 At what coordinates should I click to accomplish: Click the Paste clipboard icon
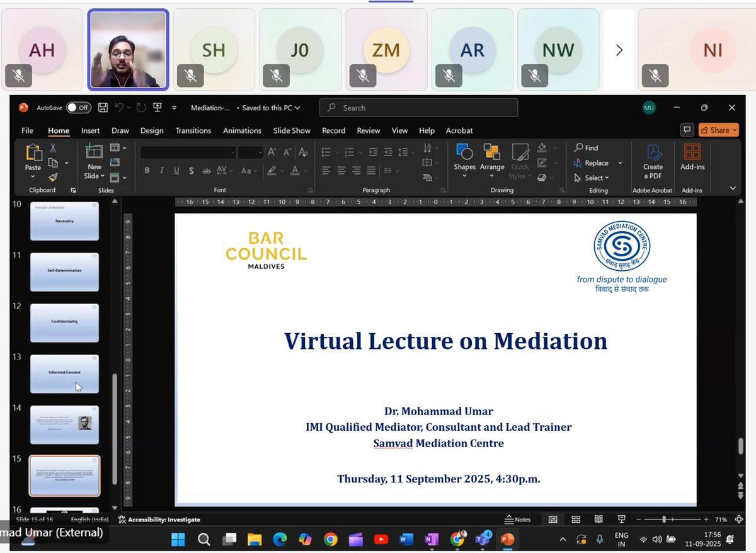[x=33, y=153]
